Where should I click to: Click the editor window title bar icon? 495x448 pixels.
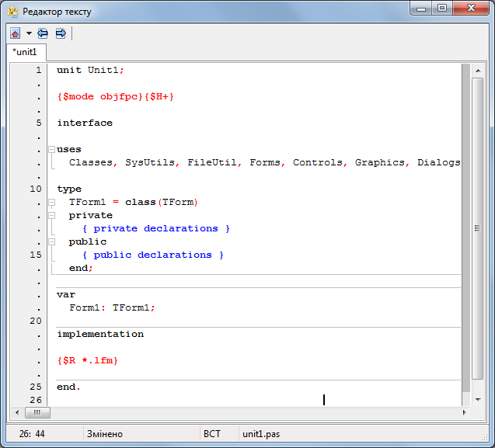[12, 11]
